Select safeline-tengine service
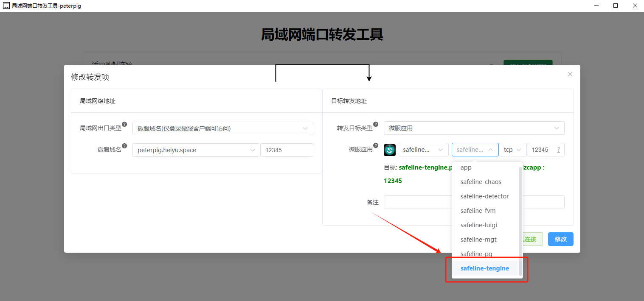The width and height of the screenshot is (644, 301). [x=485, y=268]
